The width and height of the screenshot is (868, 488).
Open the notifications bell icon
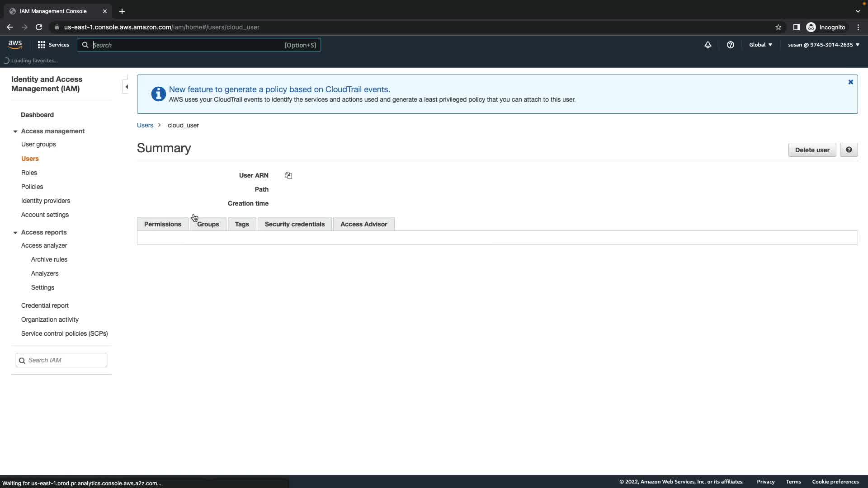(x=708, y=45)
